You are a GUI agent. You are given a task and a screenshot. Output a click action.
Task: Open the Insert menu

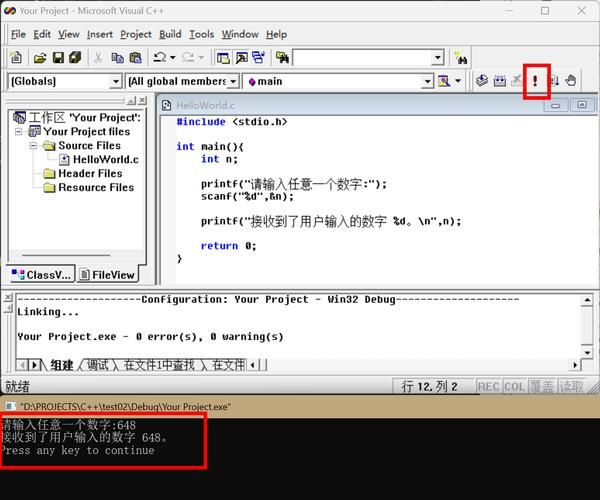[x=99, y=34]
